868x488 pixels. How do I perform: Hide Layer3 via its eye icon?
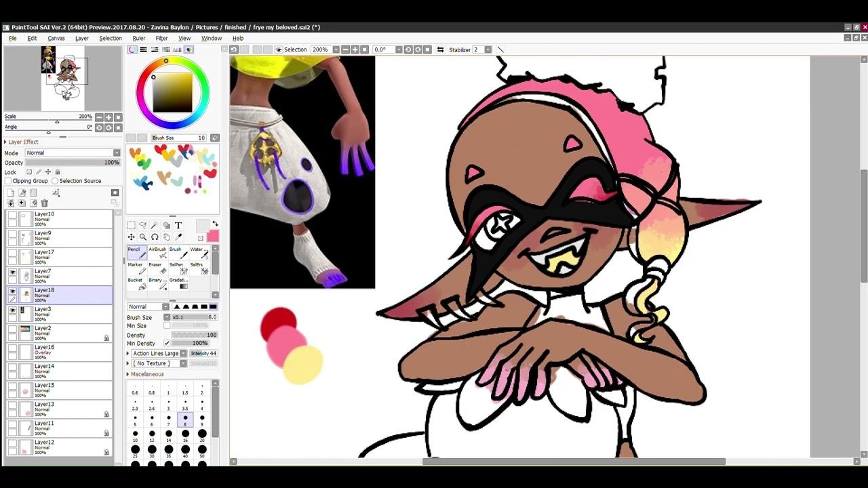pyautogui.click(x=12, y=310)
